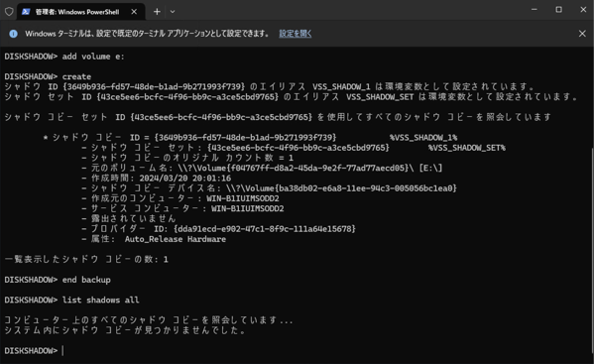The image size is (594, 364).
Task: Click the %VSS_SHADOW_SET% alias text
Action: coord(467,148)
